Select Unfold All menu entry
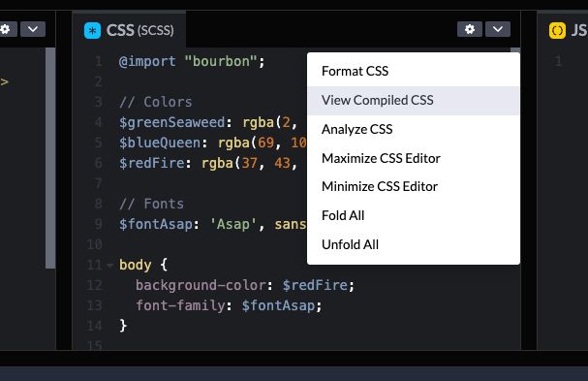This screenshot has height=381, width=588. coord(414,244)
